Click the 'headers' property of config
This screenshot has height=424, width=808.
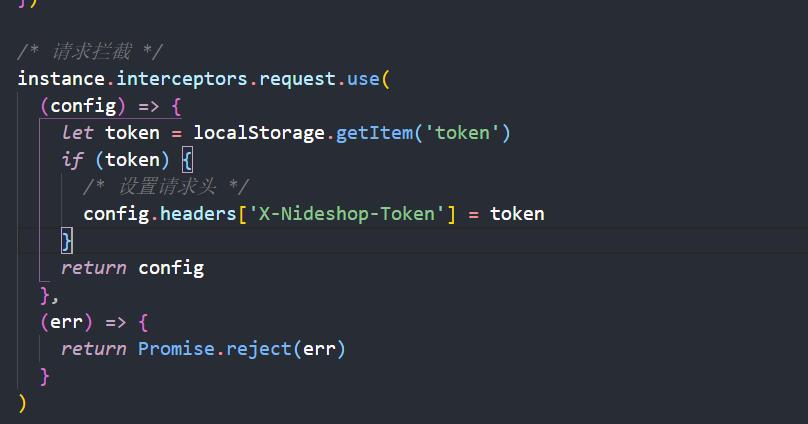click(198, 214)
